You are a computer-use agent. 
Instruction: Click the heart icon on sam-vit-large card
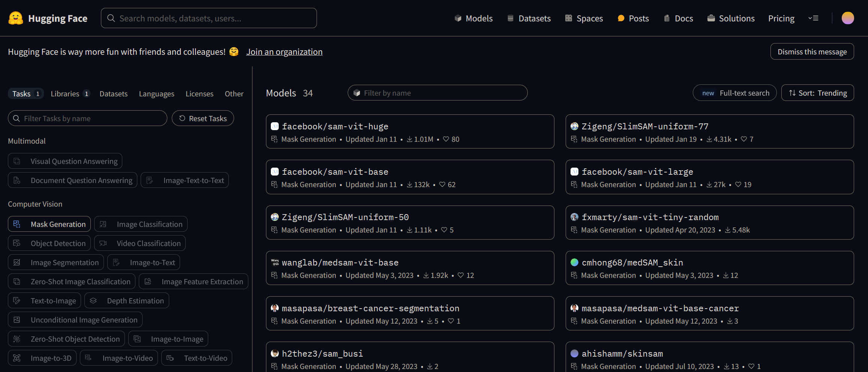point(738,184)
